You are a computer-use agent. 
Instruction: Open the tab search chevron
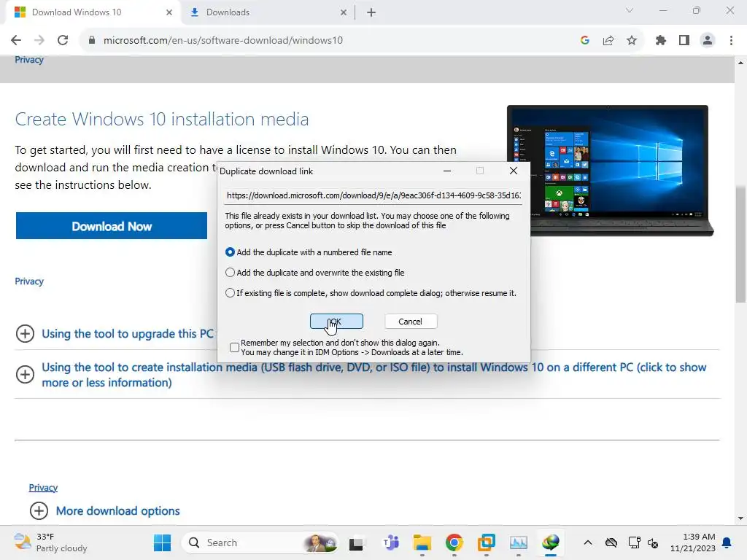(630, 10)
